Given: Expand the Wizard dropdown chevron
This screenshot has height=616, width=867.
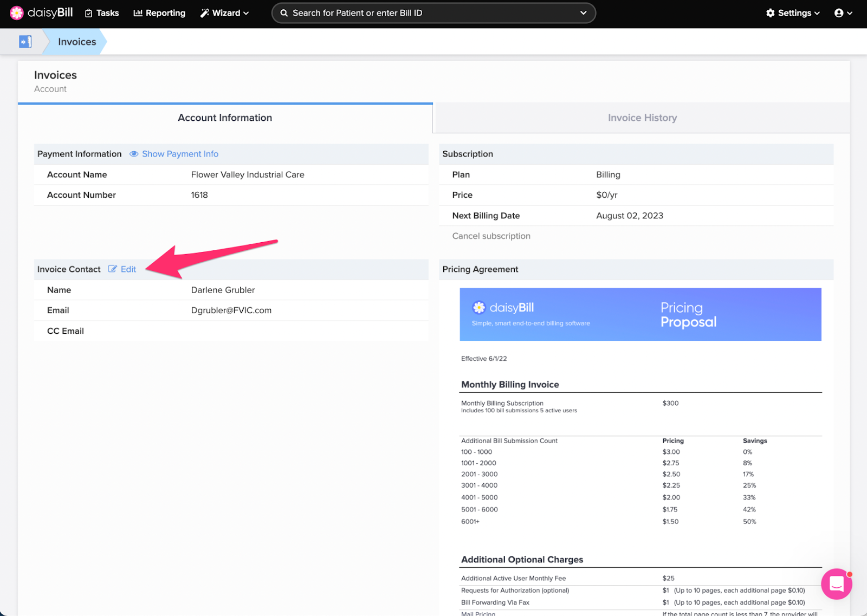Looking at the screenshot, I should [x=245, y=12].
